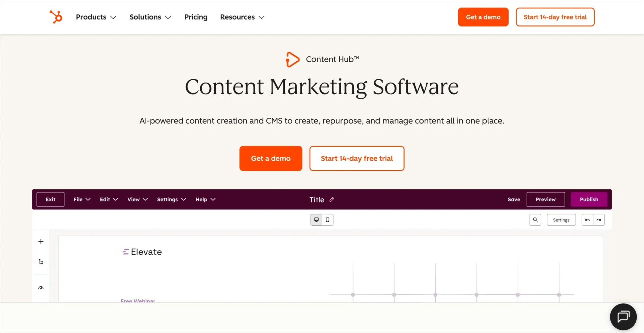
Task: Click Get a demo in top navigation
Action: point(483,17)
